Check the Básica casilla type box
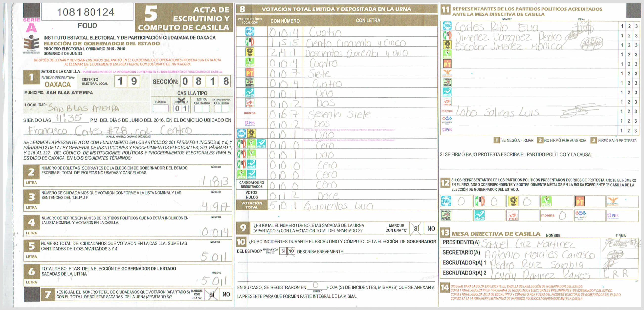Viewport: 644px width, 310px height. click(x=160, y=108)
